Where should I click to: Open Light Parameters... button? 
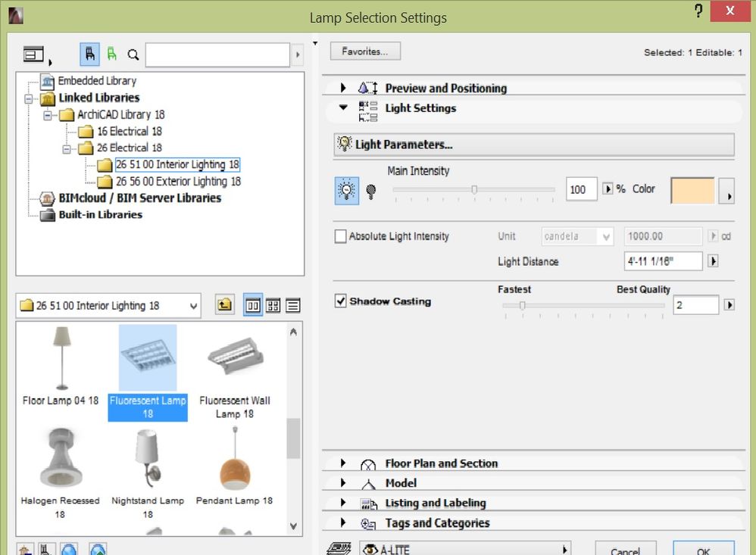click(534, 145)
